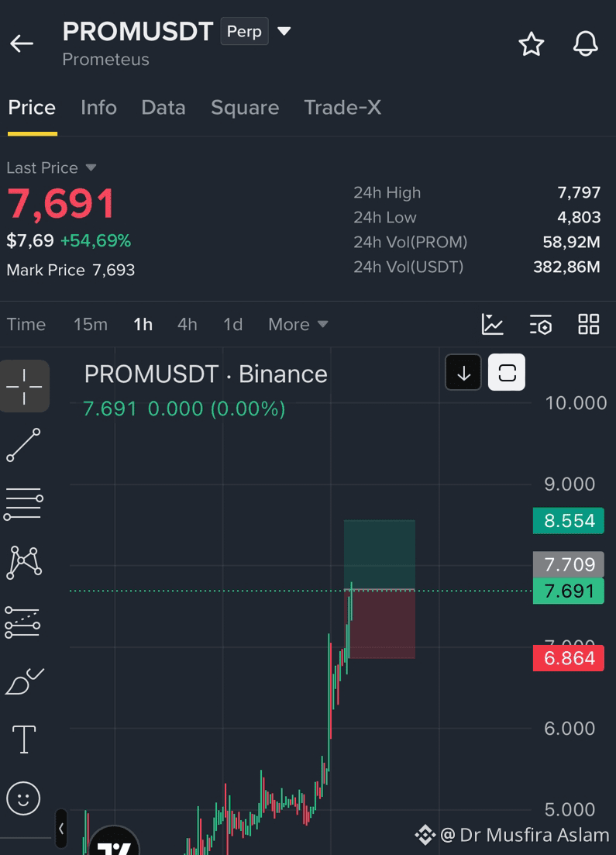The height and width of the screenshot is (855, 616).
Task: Add PROMUSDT to favorites with star icon
Action: pyautogui.click(x=531, y=44)
